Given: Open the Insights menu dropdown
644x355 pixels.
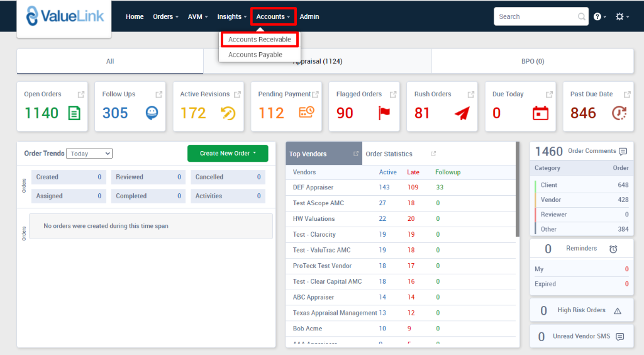Looking at the screenshot, I should click(x=231, y=16).
